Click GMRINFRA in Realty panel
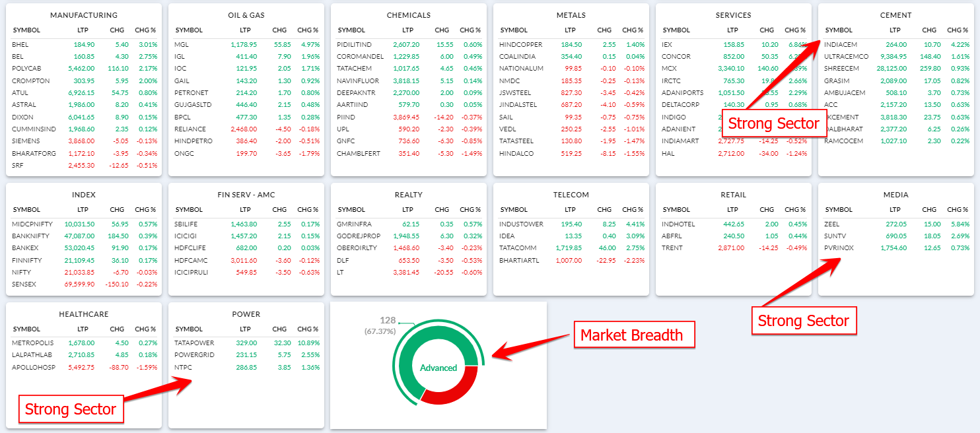 coord(354,224)
